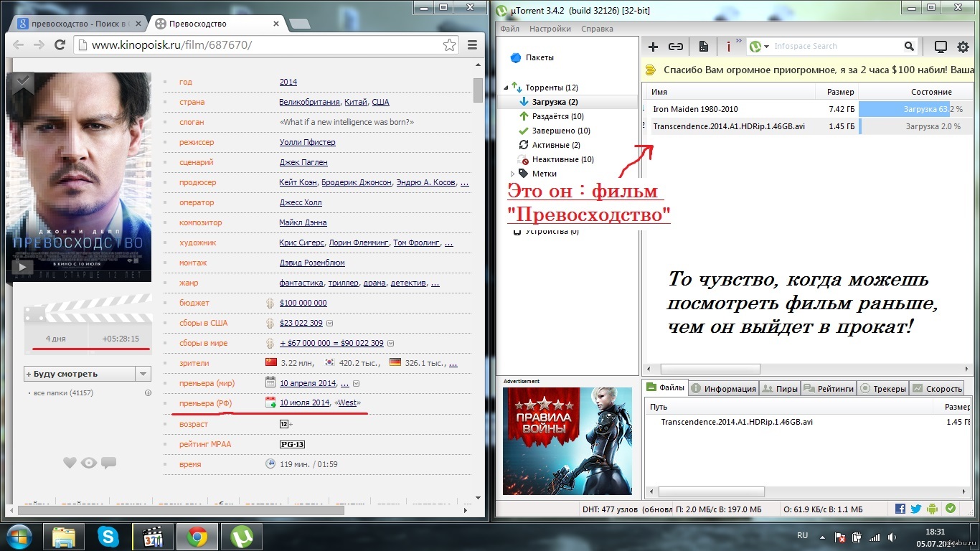The image size is (980, 551).
Task: Open uTorrent Preferences gear icon
Action: [963, 47]
